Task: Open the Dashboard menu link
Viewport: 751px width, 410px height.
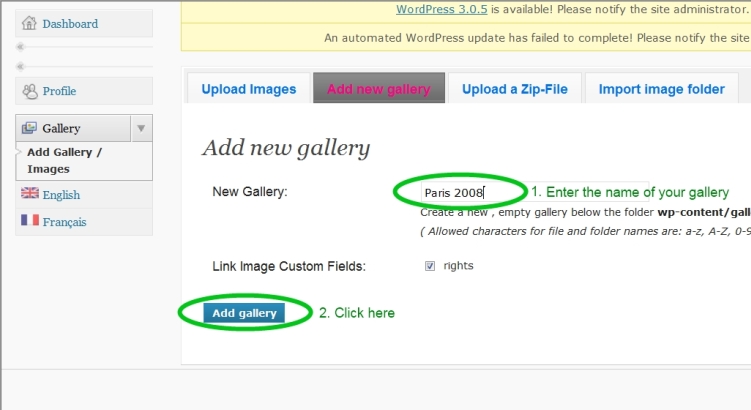Action: coord(70,23)
